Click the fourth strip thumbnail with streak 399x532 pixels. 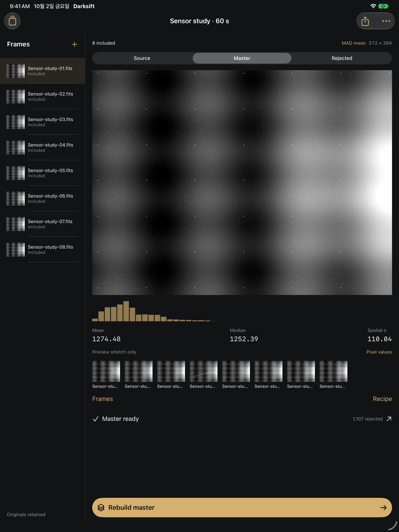(204, 371)
